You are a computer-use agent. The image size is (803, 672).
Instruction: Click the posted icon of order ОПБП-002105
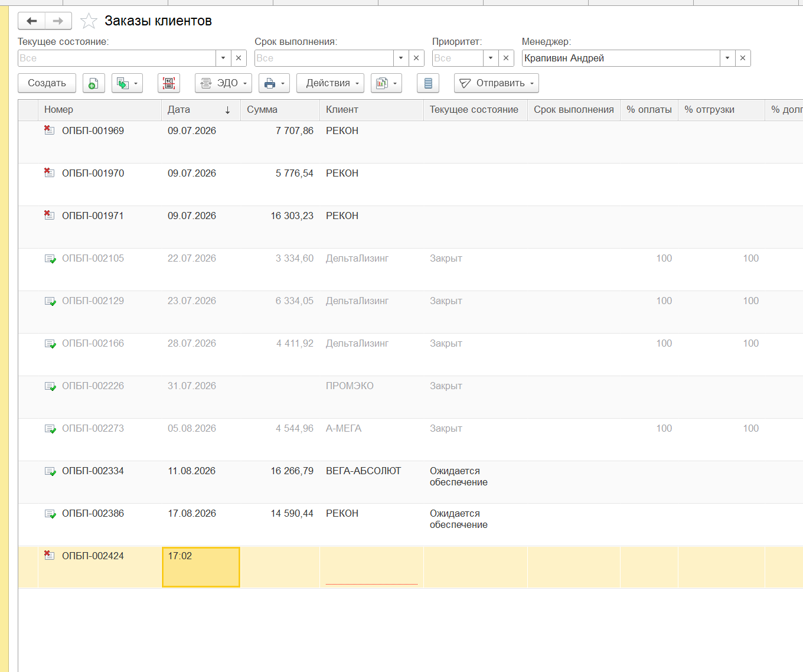point(50,259)
